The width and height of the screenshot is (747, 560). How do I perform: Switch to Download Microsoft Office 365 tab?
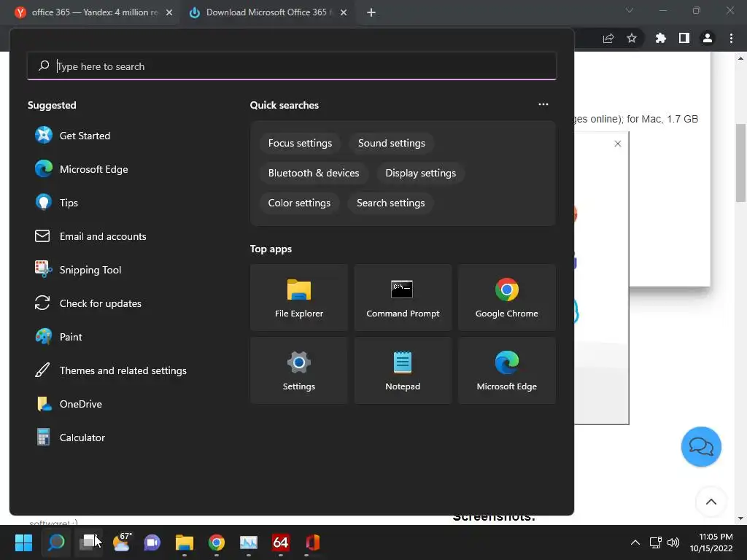tap(268, 12)
